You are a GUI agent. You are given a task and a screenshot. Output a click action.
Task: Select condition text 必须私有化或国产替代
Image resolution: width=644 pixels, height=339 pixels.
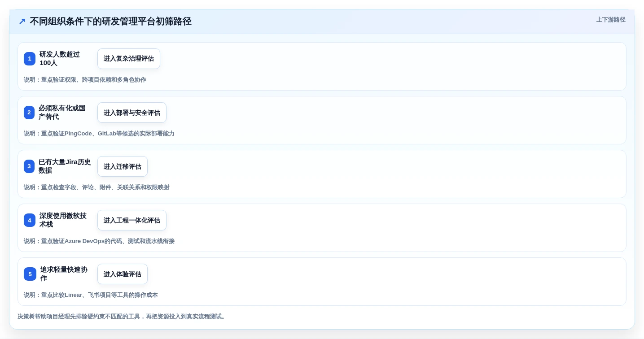62,113
